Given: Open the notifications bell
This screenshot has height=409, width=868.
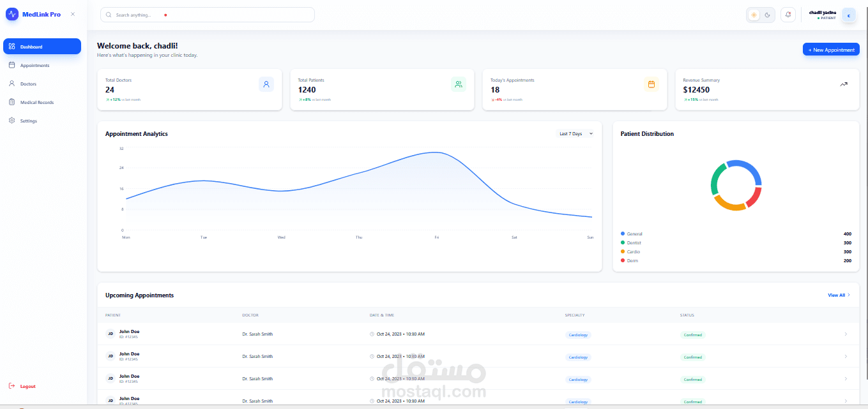Looking at the screenshot, I should (788, 15).
